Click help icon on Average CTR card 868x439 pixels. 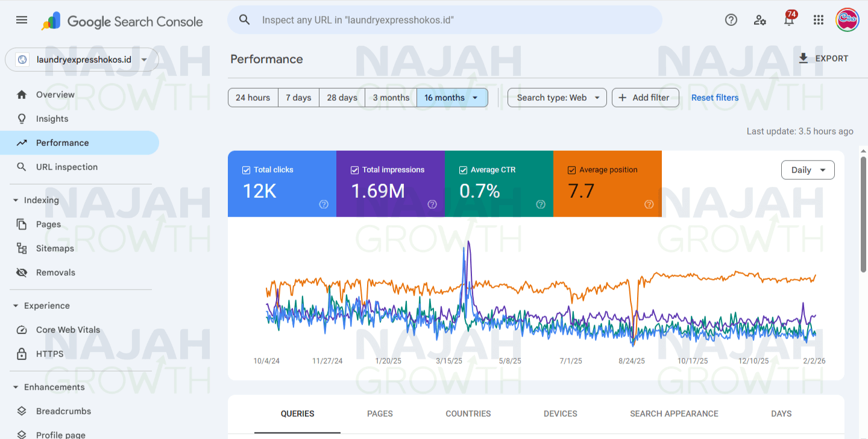[541, 204]
